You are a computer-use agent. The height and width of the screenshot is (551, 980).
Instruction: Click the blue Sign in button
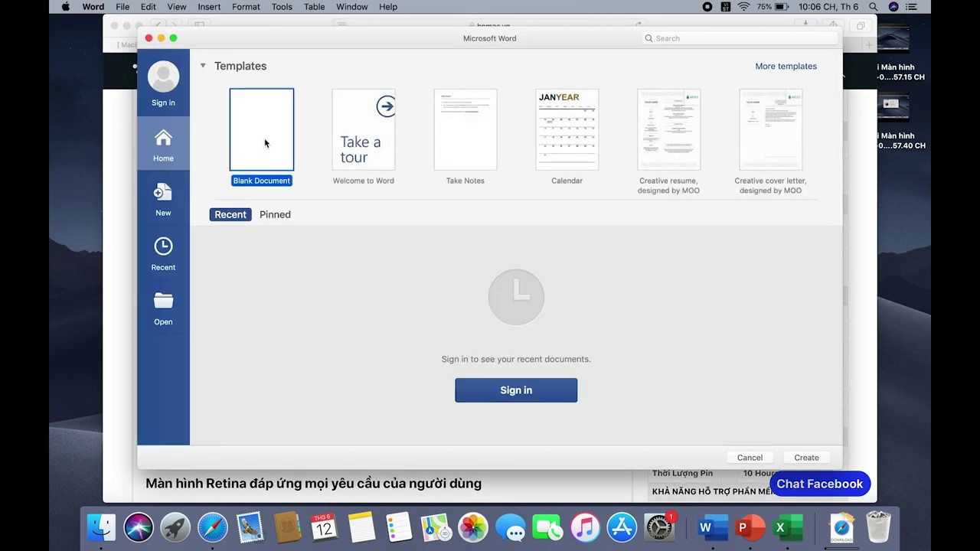(516, 390)
